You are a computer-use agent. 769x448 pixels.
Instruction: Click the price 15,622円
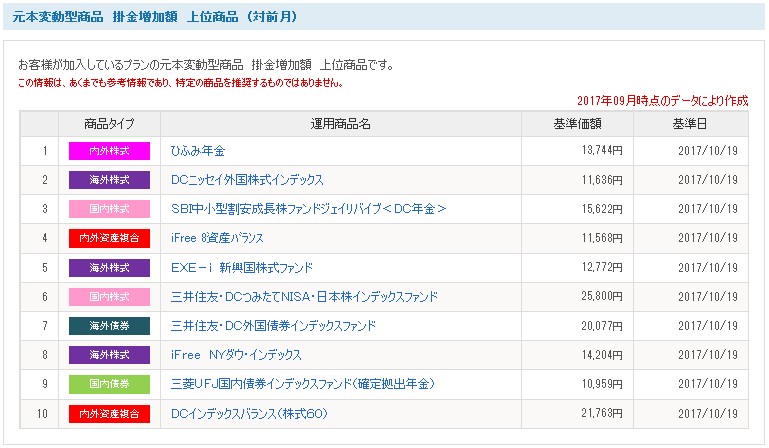pyautogui.click(x=602, y=209)
